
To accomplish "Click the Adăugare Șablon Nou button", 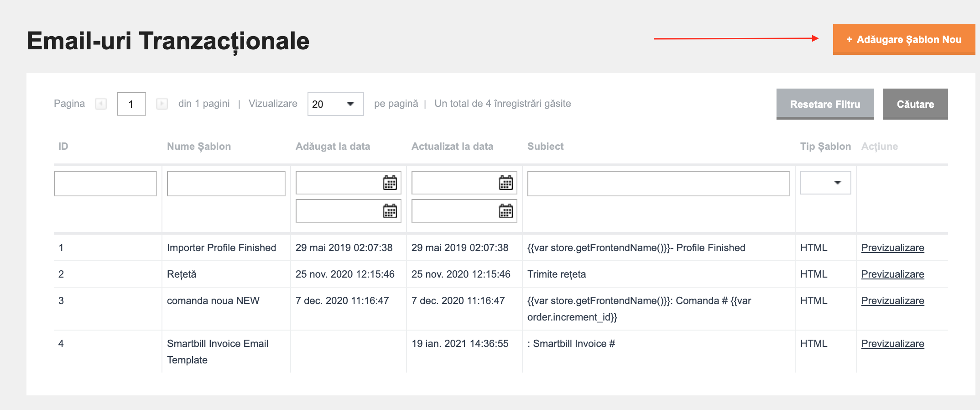I will click(904, 39).
